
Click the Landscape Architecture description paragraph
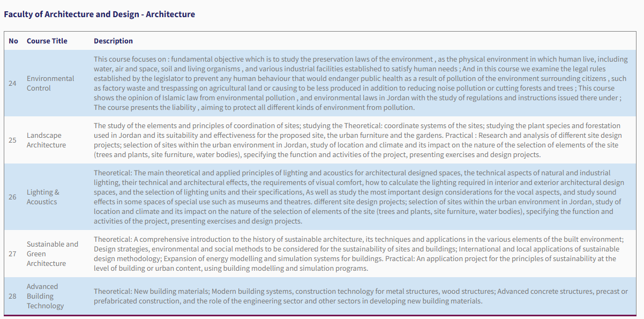point(357,140)
